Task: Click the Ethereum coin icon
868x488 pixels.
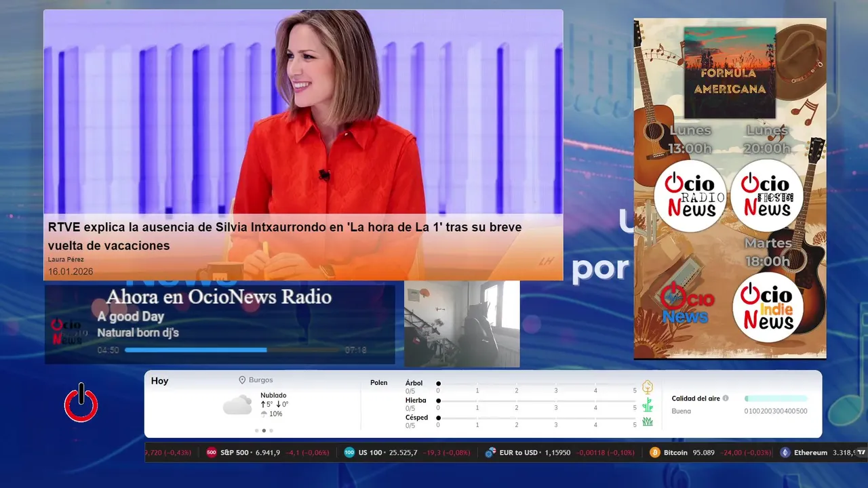Action: click(x=785, y=452)
